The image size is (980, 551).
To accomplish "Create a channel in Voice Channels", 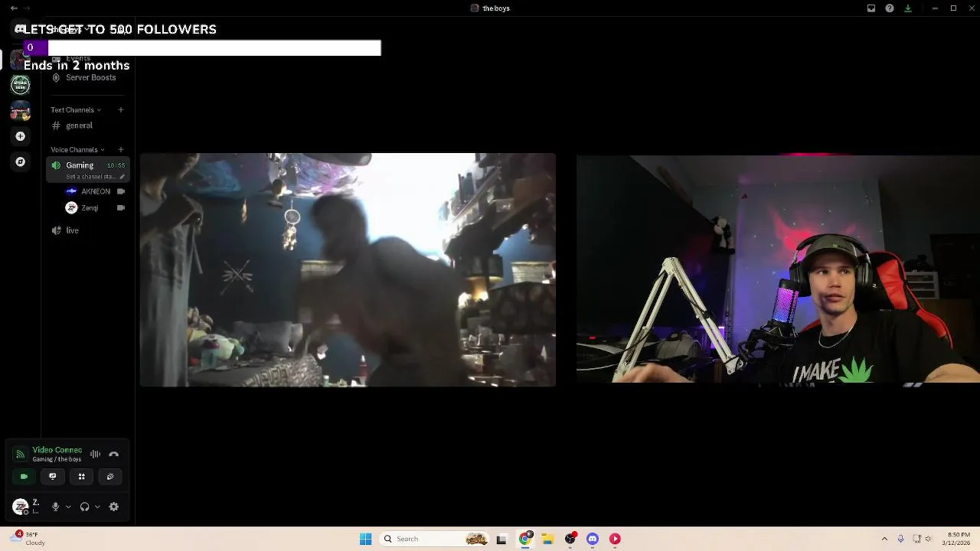I will point(121,150).
